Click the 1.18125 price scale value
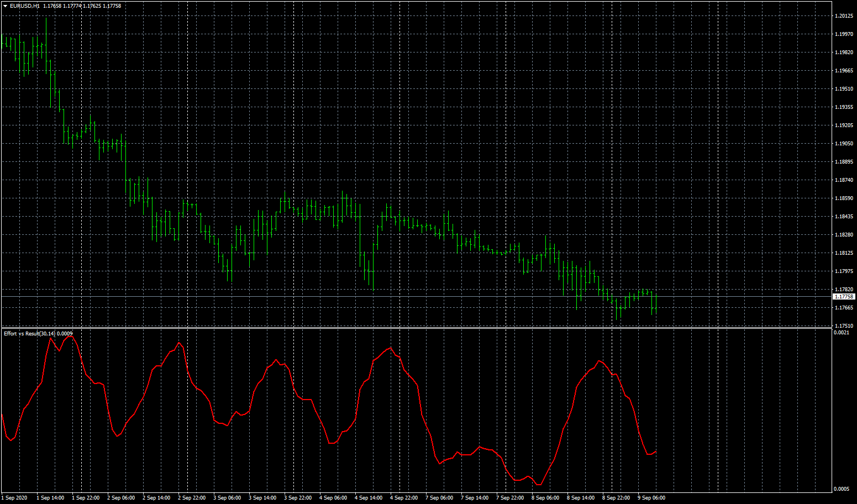 click(x=844, y=253)
